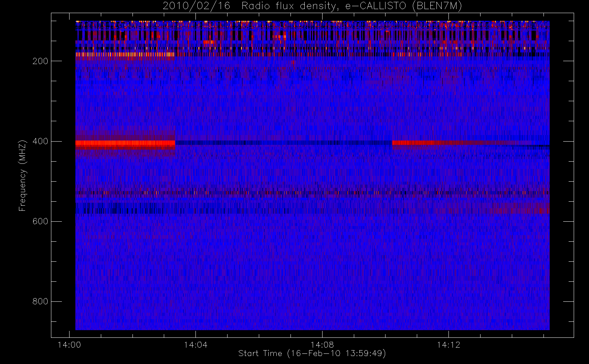This screenshot has height=364, width=589.
Task: Click the 14:08 time tick label
Action: (x=322, y=344)
